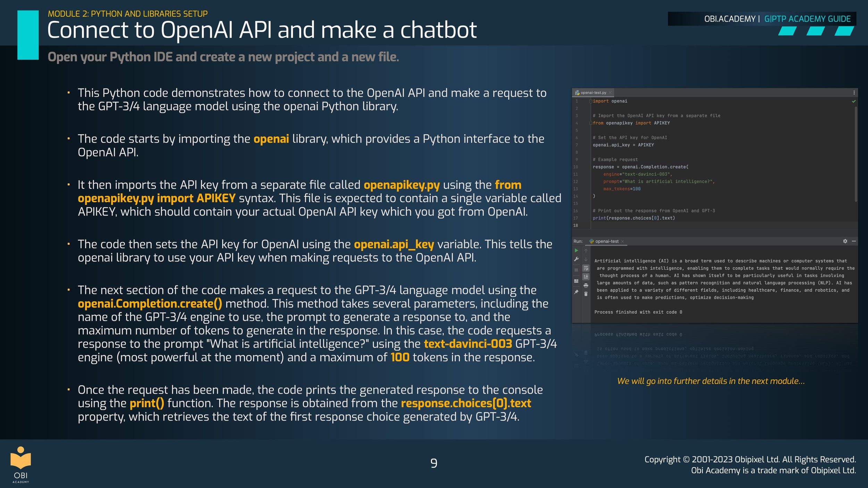This screenshot has height=488, width=868.
Task: Toggle scroll to end in console
Action: pos(586,277)
